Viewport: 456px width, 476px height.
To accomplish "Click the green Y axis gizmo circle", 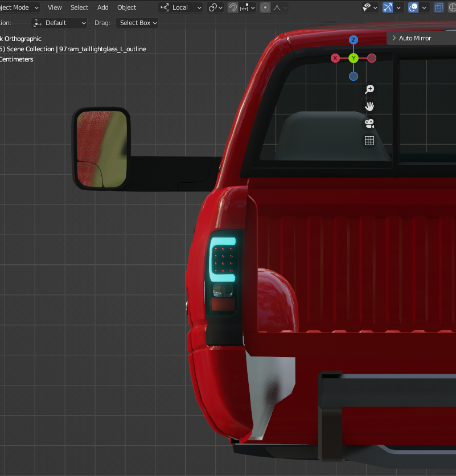I will point(354,58).
